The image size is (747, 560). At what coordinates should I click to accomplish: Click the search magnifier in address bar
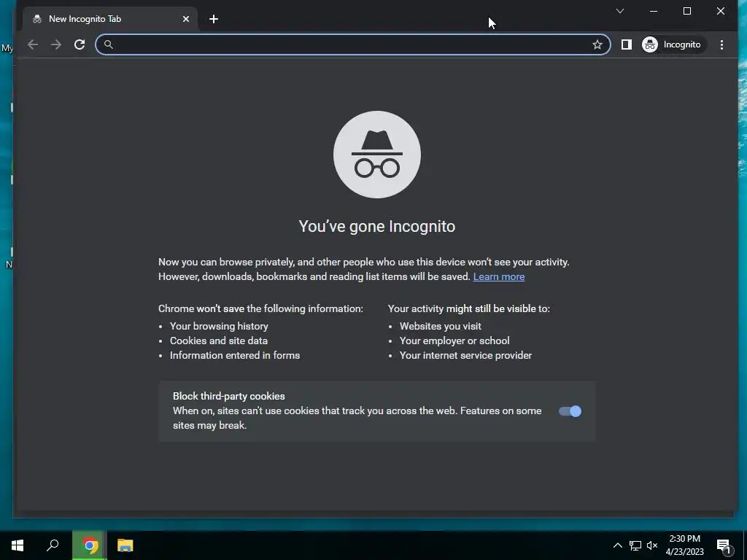[x=109, y=44]
